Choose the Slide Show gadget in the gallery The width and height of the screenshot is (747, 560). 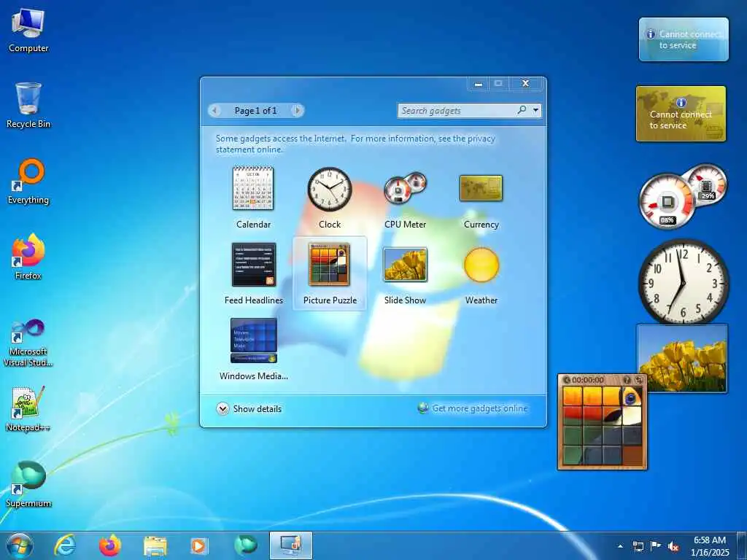(406, 273)
